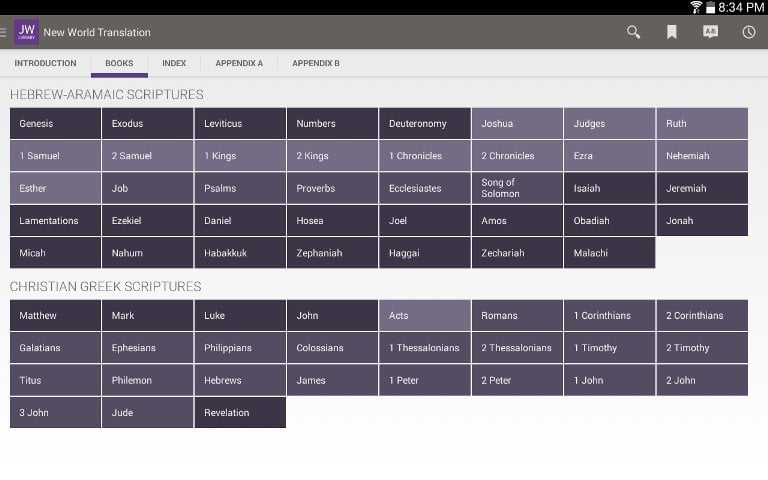Viewport: 768px width, 480px height.
Task: Open the Gospel of Matthew
Action: [55, 316]
